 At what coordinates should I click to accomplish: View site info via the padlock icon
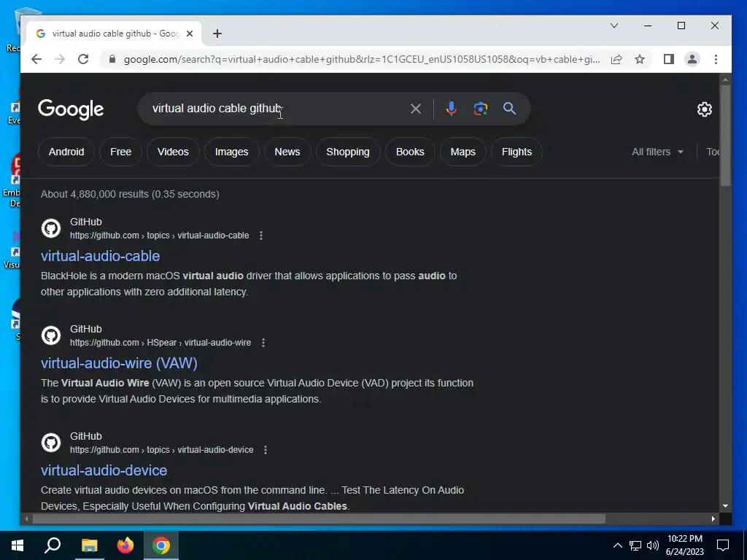(112, 59)
